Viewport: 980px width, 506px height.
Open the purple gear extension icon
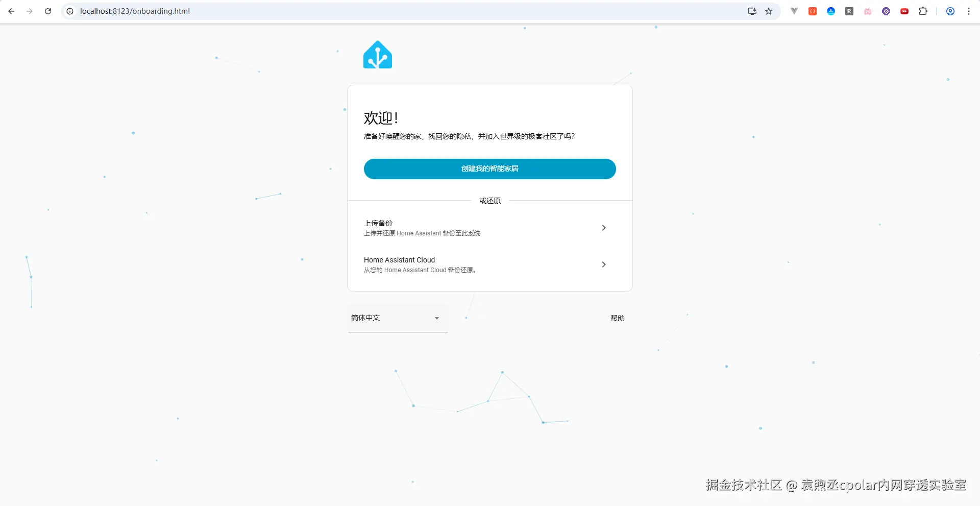886,11
